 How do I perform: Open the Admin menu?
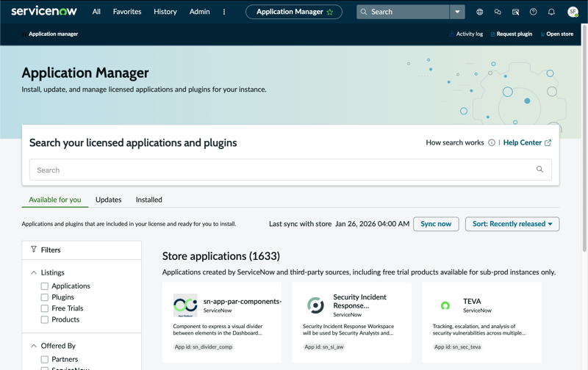click(199, 12)
